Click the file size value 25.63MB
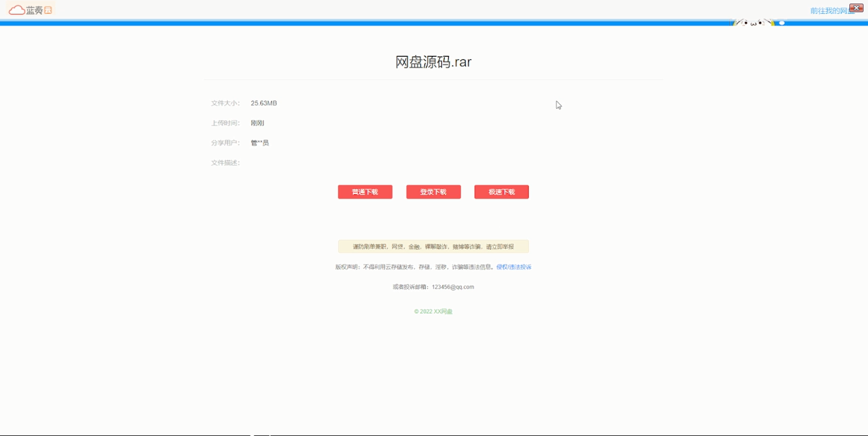Screen dimensions: 868x436 tap(264, 103)
